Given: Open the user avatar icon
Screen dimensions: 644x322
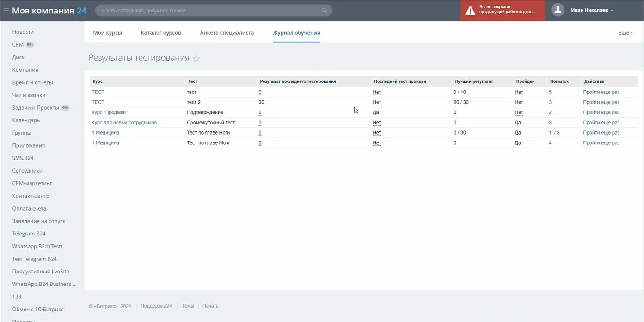Looking at the screenshot, I should [558, 10].
